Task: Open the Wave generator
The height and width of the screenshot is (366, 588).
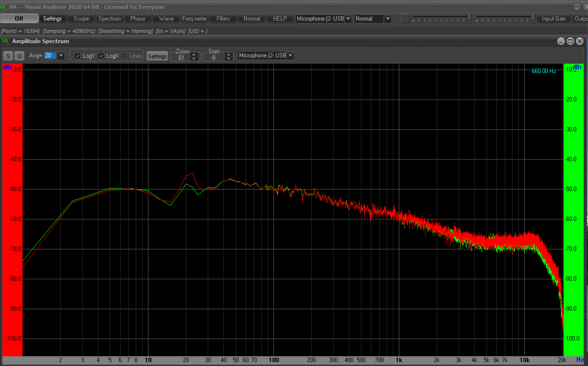Action: tap(166, 18)
